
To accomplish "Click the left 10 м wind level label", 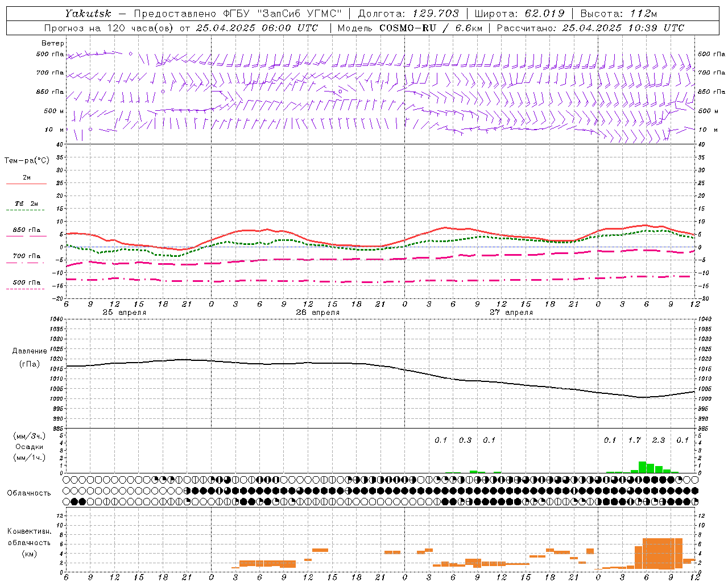I will (x=55, y=130).
